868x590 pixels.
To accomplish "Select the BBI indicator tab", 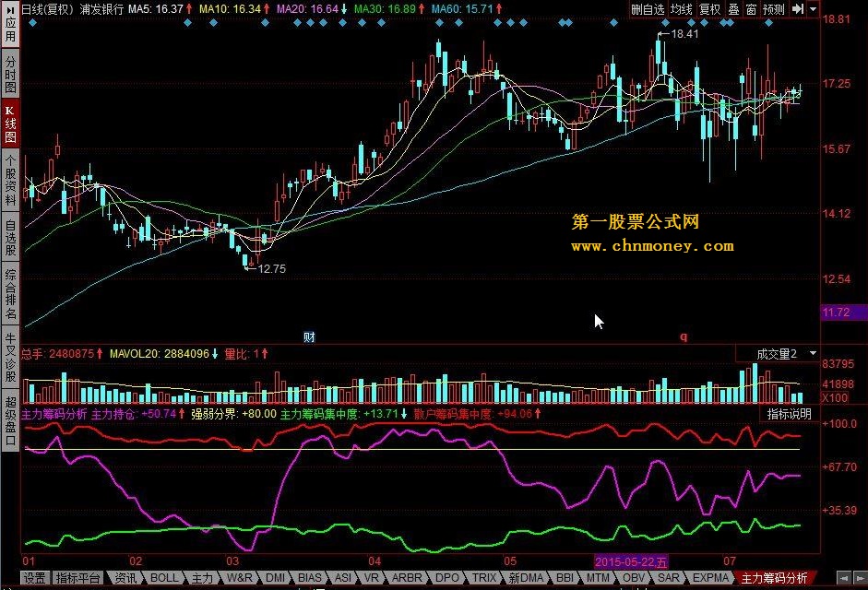I will tap(565, 578).
